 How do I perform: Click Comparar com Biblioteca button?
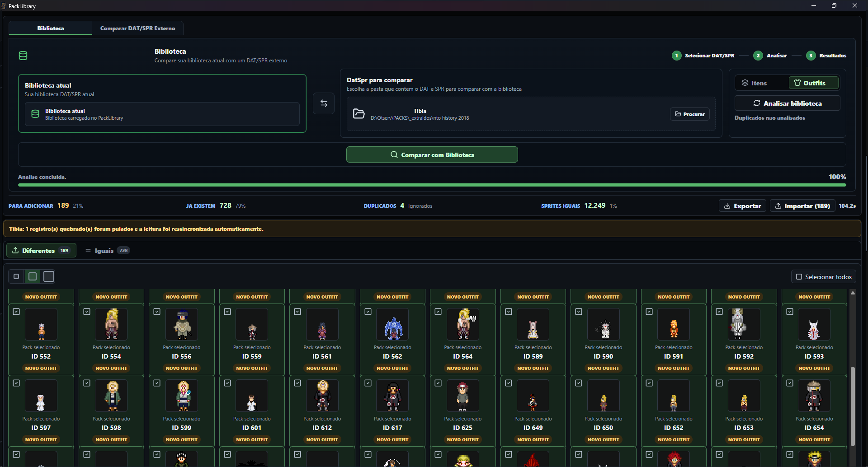click(x=432, y=154)
